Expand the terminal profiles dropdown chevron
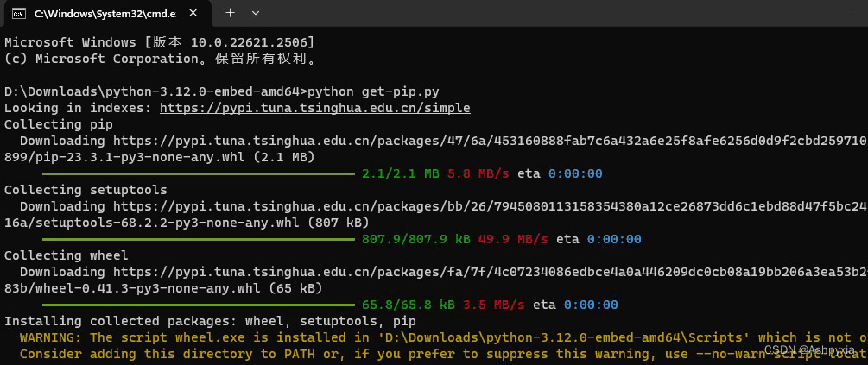The image size is (868, 365). click(256, 14)
